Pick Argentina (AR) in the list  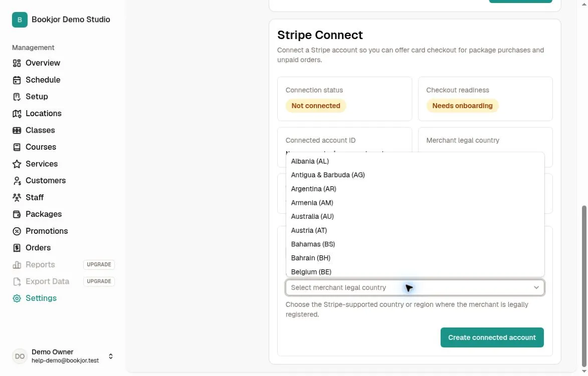415,189
